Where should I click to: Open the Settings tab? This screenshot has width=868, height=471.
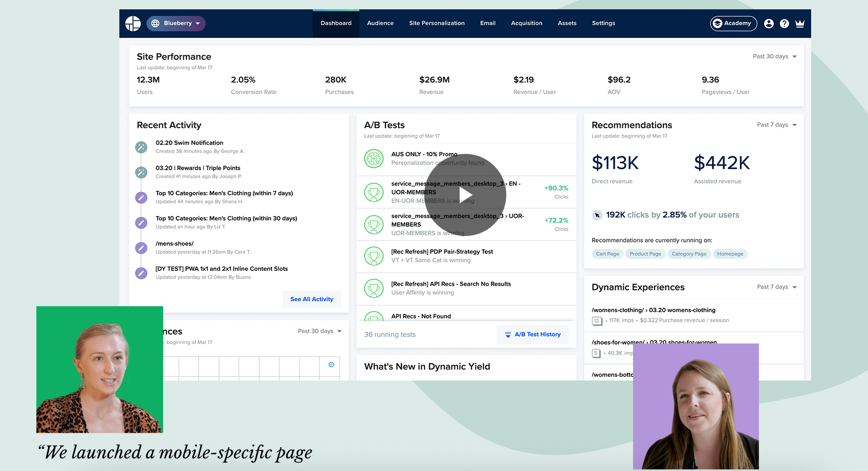604,23
